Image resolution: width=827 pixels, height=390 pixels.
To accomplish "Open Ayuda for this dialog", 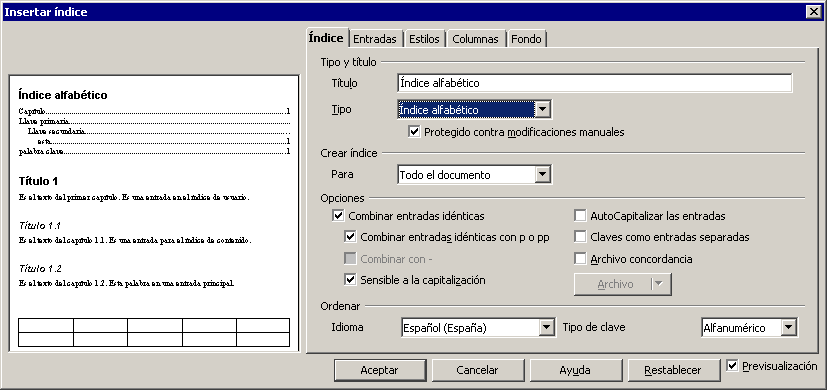I will pos(575,370).
